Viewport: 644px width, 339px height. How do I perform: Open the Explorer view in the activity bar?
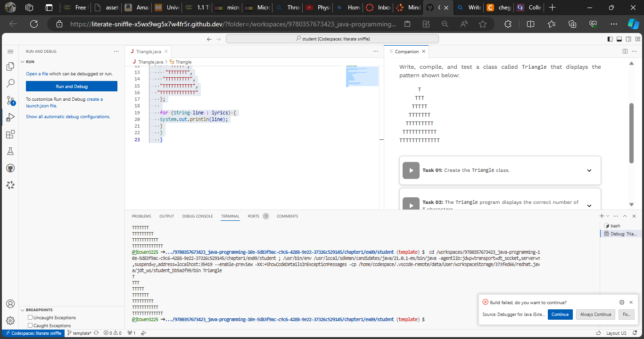[10, 66]
